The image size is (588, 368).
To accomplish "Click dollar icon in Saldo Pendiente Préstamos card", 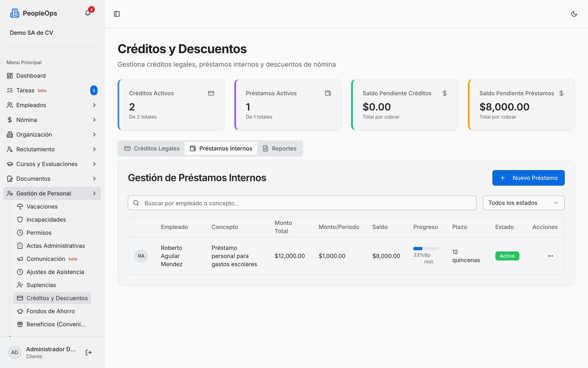I will 561,93.
